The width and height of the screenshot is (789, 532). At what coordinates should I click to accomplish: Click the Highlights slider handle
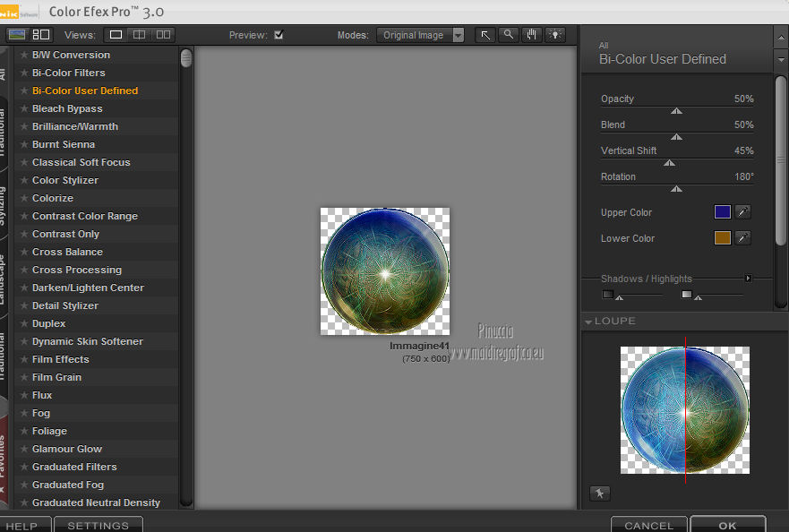tap(698, 298)
